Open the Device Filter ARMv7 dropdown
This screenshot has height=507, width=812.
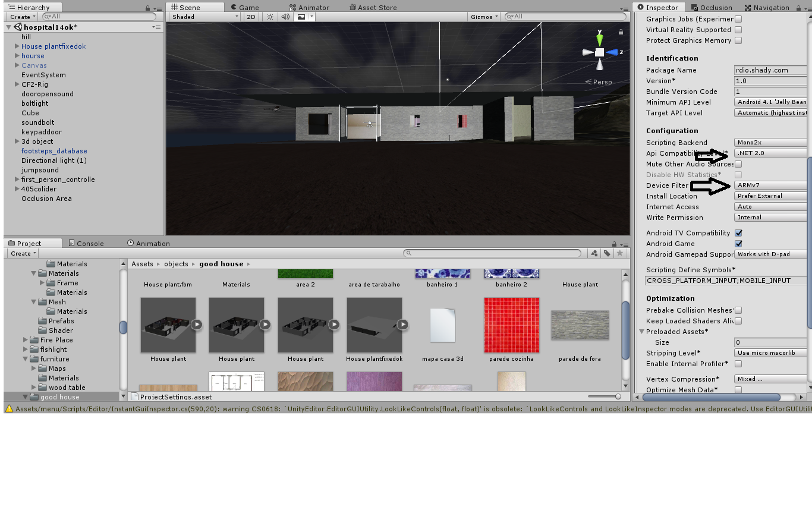770,185
